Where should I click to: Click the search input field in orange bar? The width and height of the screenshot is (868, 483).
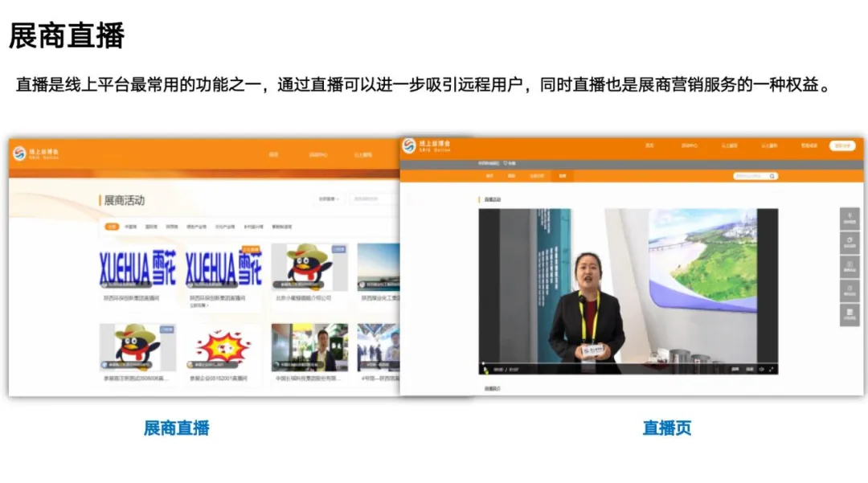751,175
